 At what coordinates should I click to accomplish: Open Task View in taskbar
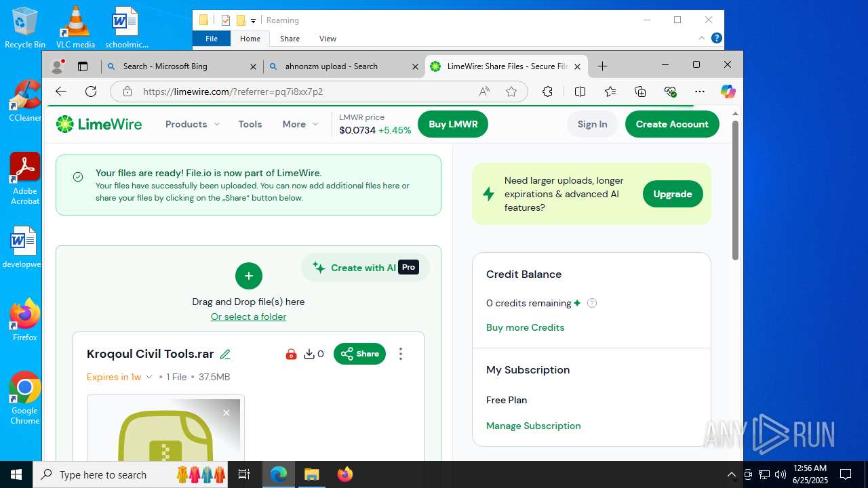click(245, 474)
